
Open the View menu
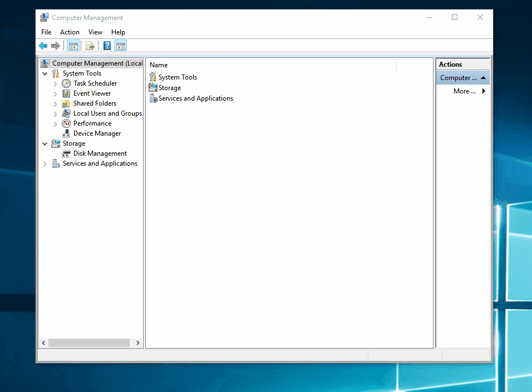coord(95,32)
